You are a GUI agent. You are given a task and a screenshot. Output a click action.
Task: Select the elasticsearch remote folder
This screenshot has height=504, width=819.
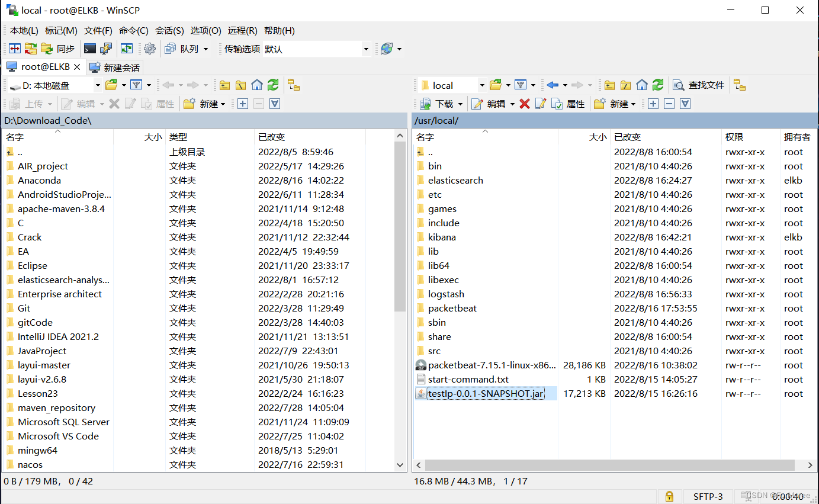pos(455,180)
